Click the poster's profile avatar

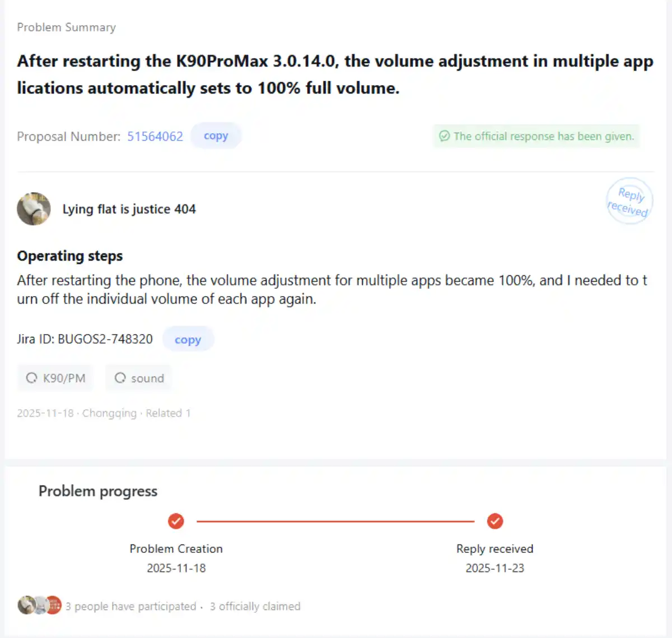click(x=34, y=209)
